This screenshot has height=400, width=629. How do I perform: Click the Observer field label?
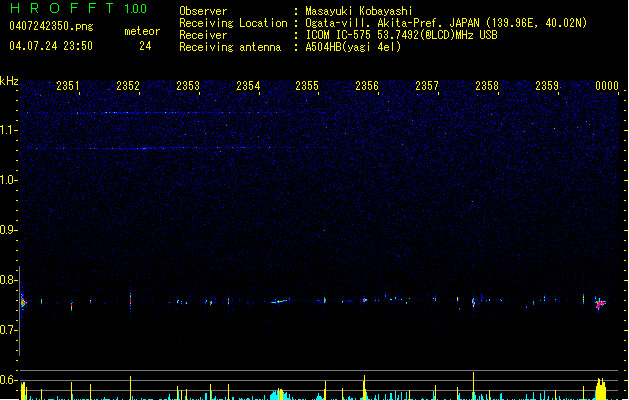(203, 11)
